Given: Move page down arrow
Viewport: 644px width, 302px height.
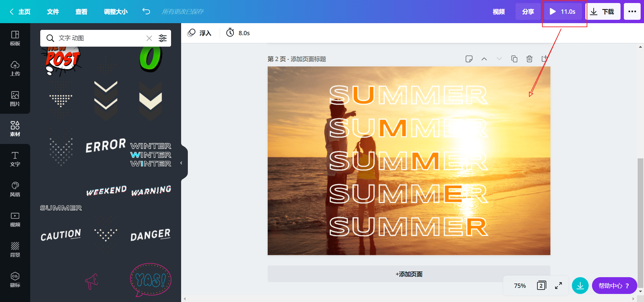Looking at the screenshot, I should pos(499,59).
